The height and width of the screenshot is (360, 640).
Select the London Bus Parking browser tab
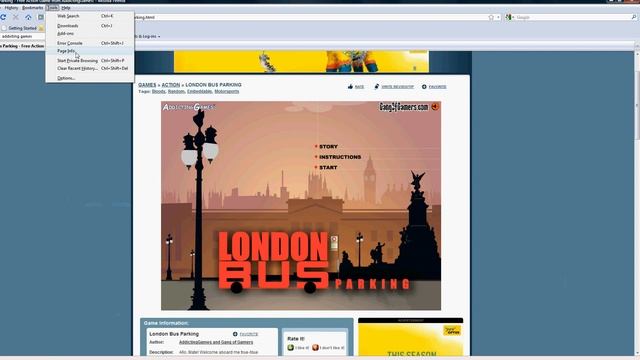pyautogui.click(x=22, y=46)
